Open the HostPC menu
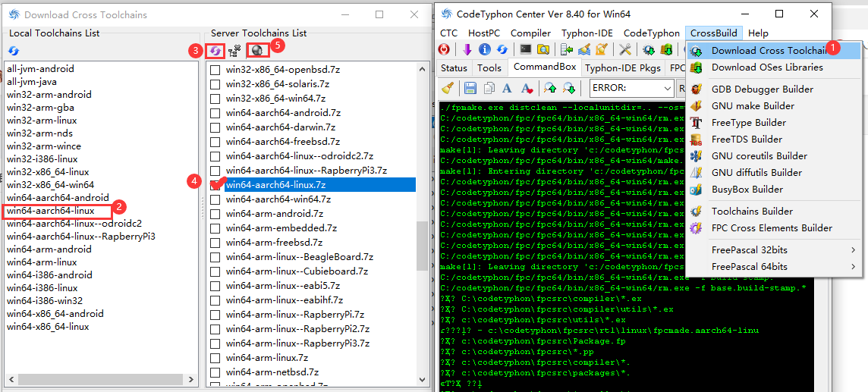Image resolution: width=868 pixels, height=392 pixels. pos(484,33)
